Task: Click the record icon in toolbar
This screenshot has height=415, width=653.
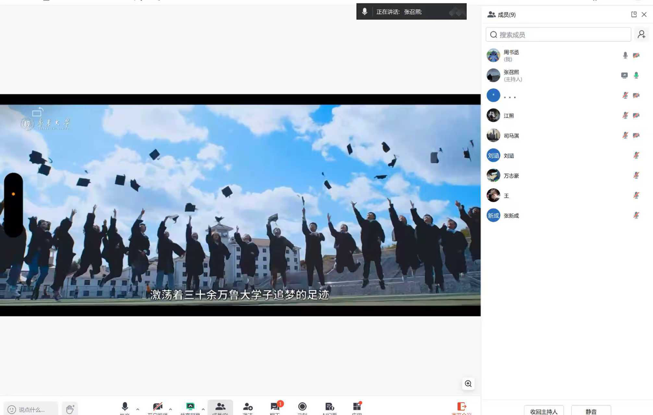Action: click(x=302, y=407)
